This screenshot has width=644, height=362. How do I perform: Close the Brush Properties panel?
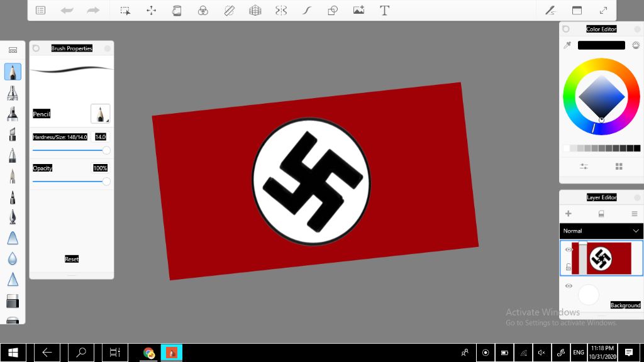click(x=107, y=48)
